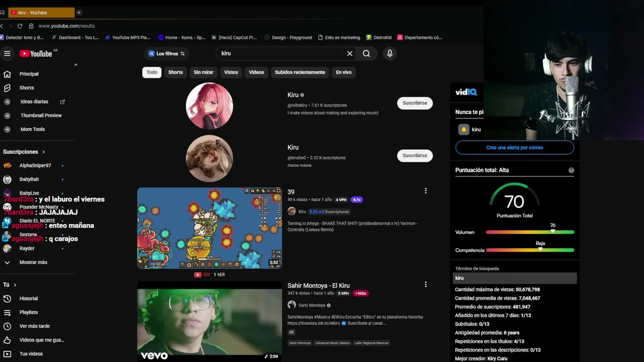
Task: Reload the page with refresh icon
Action: tap(20, 26)
